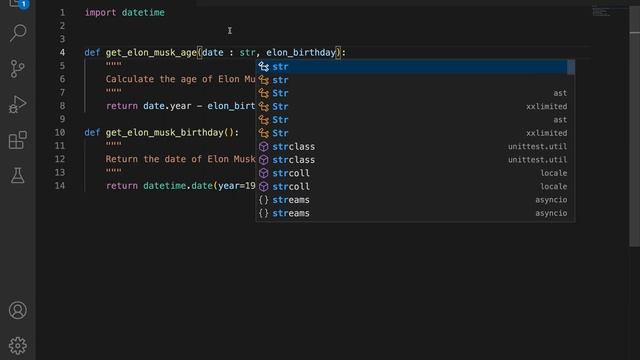Screen dimensions: 640x360
Task: Open the Explorer view with badge
Action: (18, 4)
